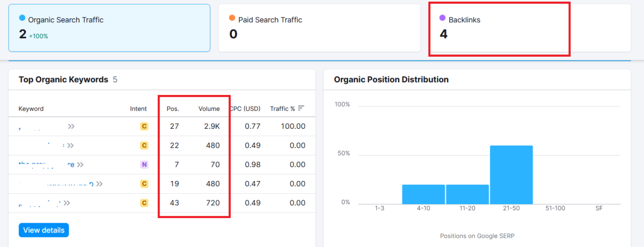Click the CPC value 0.98
The image size is (644, 247).
252,165
